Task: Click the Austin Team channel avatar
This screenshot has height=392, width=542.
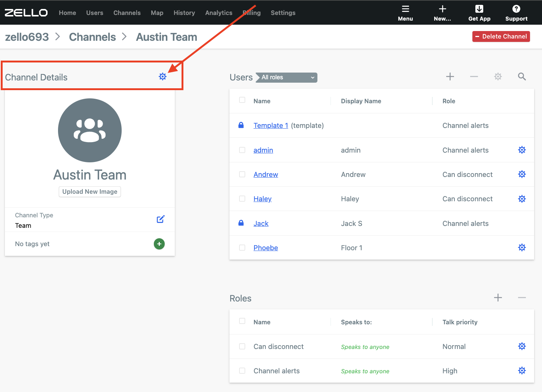Action: point(90,130)
